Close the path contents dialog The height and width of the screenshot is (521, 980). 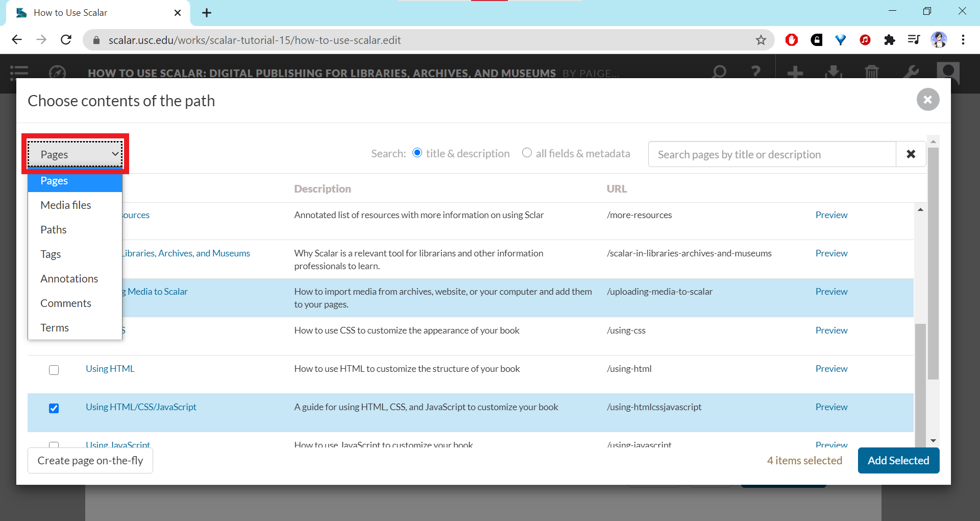[927, 100]
